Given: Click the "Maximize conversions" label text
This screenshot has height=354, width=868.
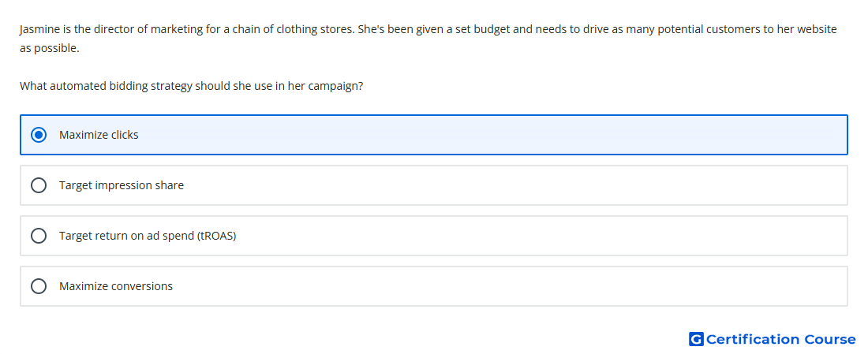Looking at the screenshot, I should coord(116,286).
